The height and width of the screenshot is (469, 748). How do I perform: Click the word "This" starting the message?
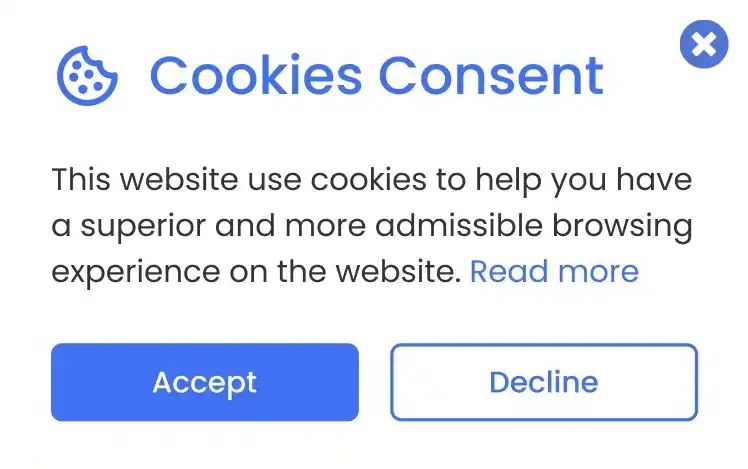pyautogui.click(x=80, y=181)
